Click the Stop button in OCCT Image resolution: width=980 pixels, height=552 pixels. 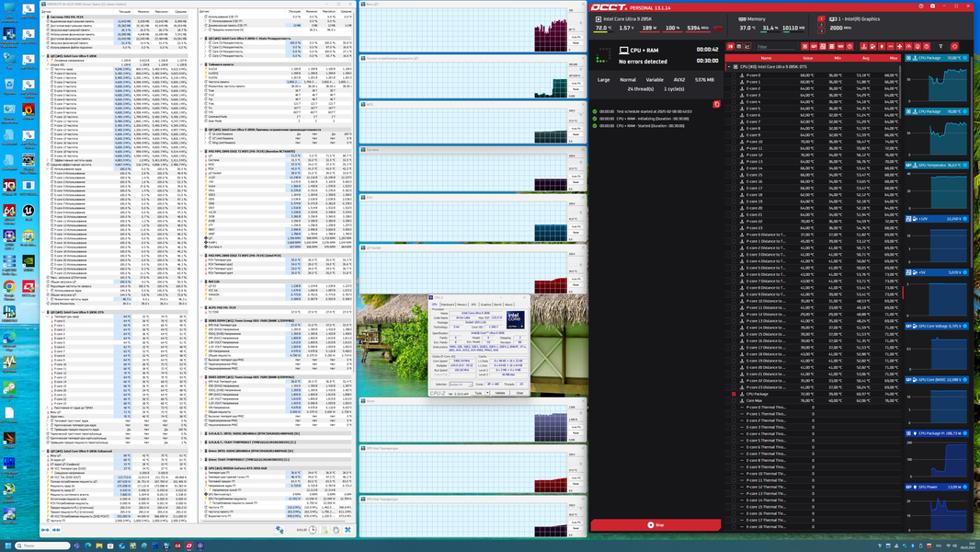(x=655, y=525)
